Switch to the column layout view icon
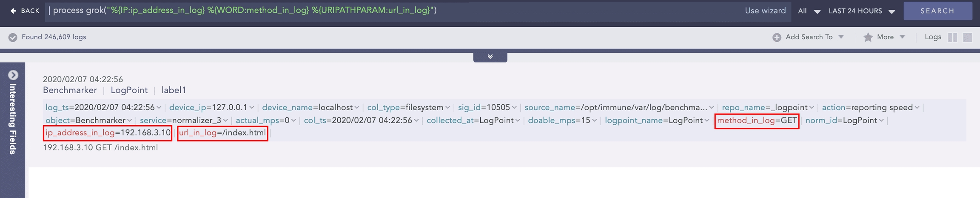Screen dimensions: 980x198 953,37
